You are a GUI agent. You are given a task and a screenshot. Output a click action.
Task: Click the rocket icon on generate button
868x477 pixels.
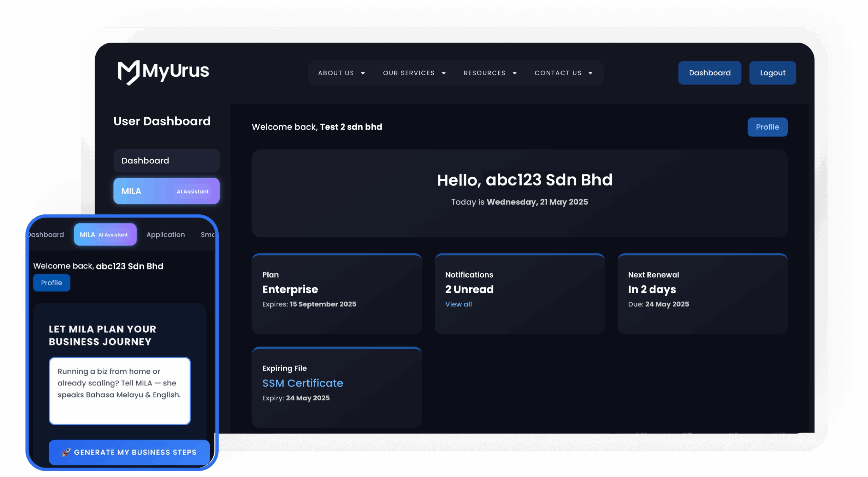click(66, 452)
